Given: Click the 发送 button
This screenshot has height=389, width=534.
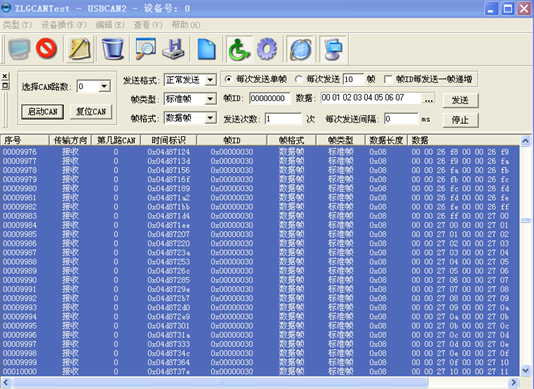Looking at the screenshot, I should coord(460,100).
